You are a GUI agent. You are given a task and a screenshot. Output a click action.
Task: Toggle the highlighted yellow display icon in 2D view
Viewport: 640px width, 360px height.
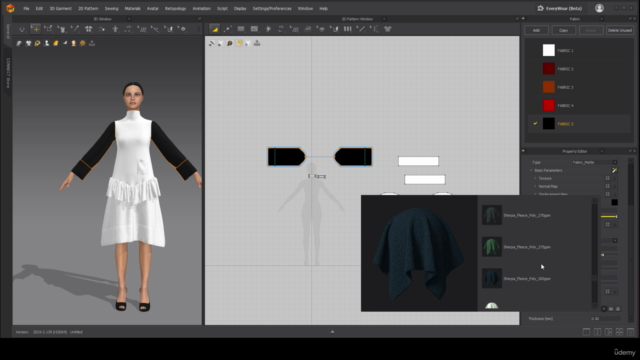point(239,43)
